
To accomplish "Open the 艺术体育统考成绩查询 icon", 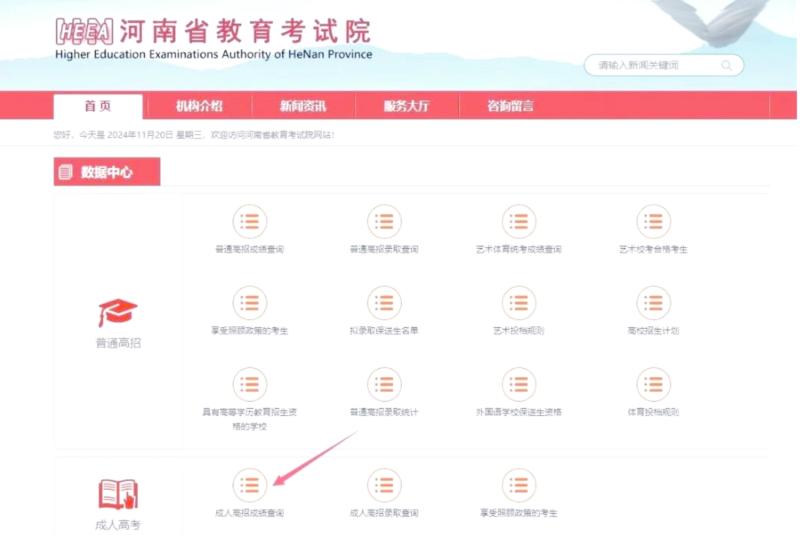I will click(519, 221).
